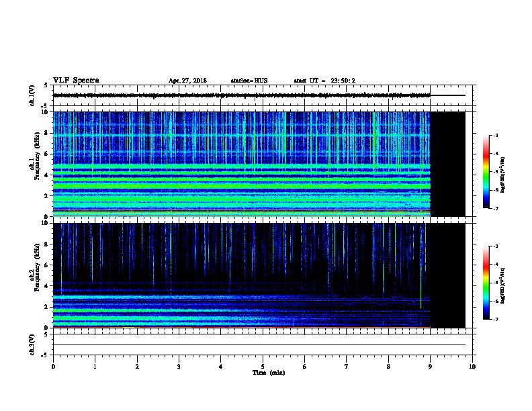The image size is (532, 411).
Task: Click the "-5" tick of ch.3(V) axis
Action: point(45,355)
